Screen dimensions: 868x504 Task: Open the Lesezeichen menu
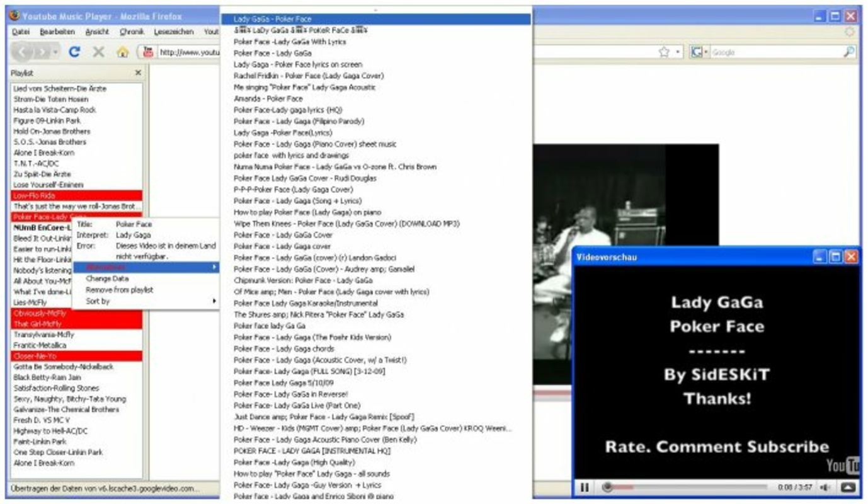(174, 31)
